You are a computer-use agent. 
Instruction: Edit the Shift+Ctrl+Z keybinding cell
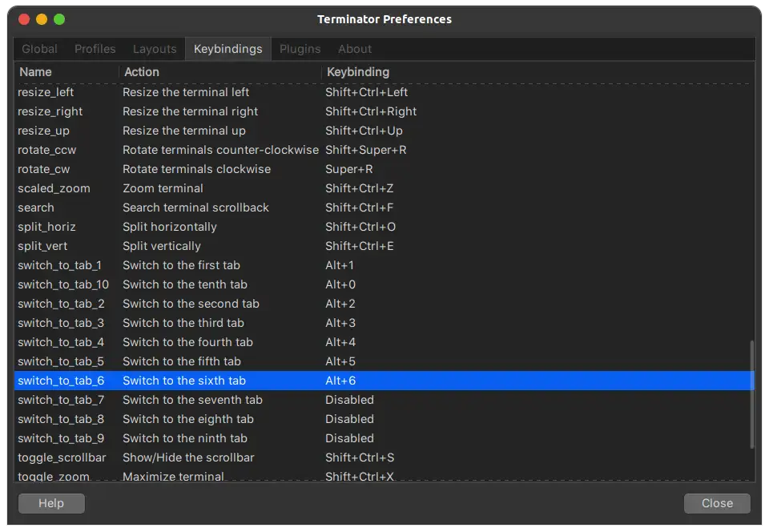359,188
